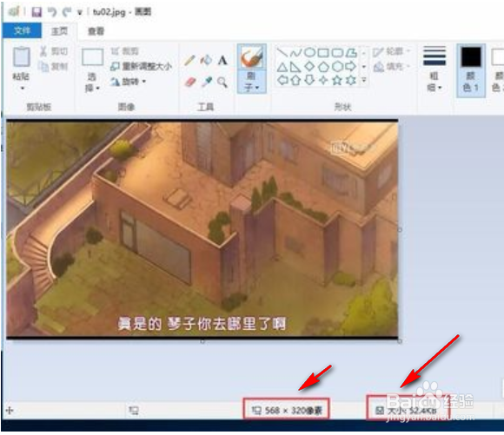Select the Right triangle shape

(x=295, y=67)
